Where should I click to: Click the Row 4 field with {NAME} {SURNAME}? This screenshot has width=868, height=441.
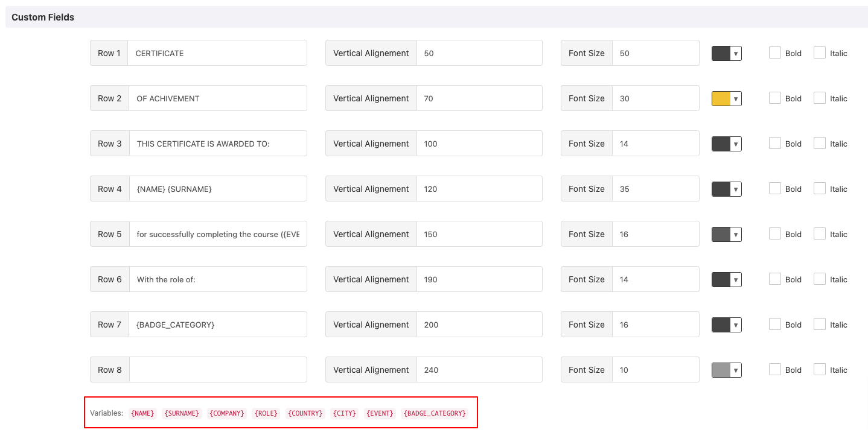pyautogui.click(x=218, y=189)
